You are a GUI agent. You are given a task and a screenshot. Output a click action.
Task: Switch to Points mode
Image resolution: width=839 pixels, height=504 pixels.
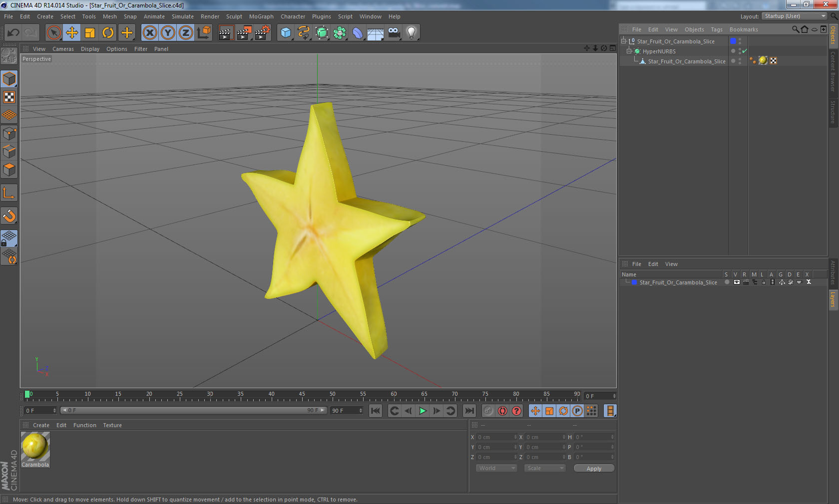pos(9,134)
